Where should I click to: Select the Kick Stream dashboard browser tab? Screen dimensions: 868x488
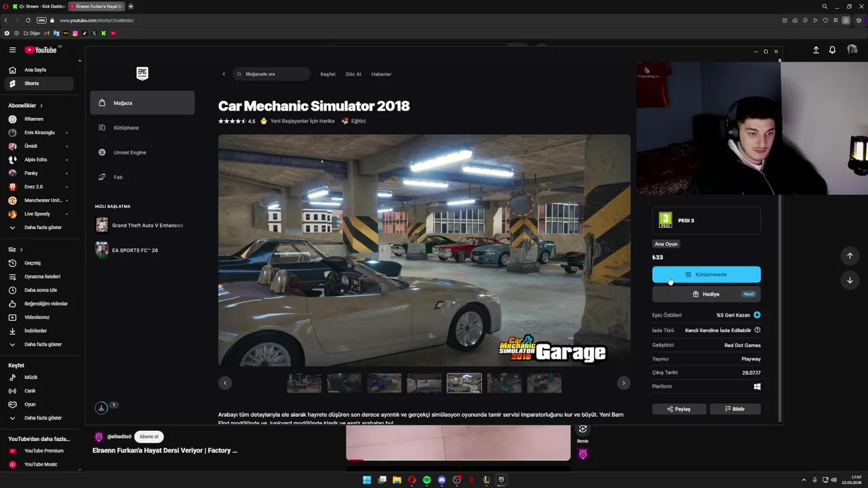click(38, 6)
